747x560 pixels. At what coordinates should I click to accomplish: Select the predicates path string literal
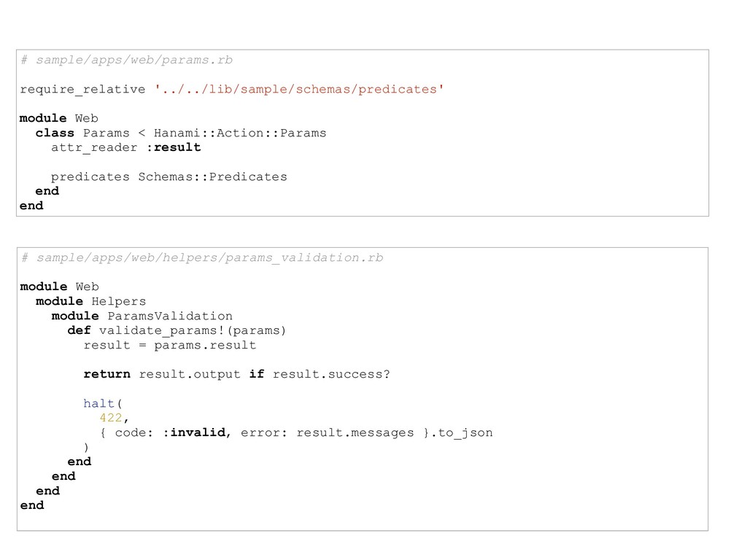click(299, 89)
